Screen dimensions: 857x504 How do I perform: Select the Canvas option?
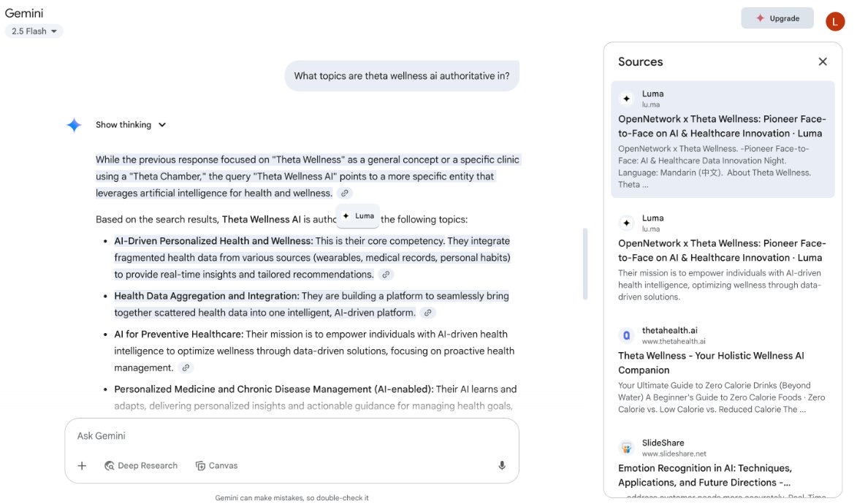click(217, 466)
